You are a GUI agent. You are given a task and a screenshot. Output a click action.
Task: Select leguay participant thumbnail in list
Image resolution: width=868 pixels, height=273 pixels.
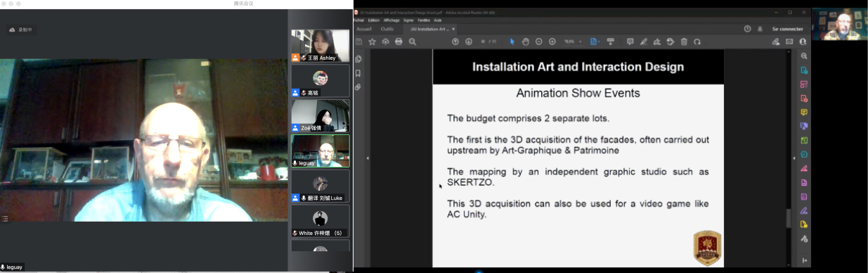pyautogui.click(x=320, y=151)
